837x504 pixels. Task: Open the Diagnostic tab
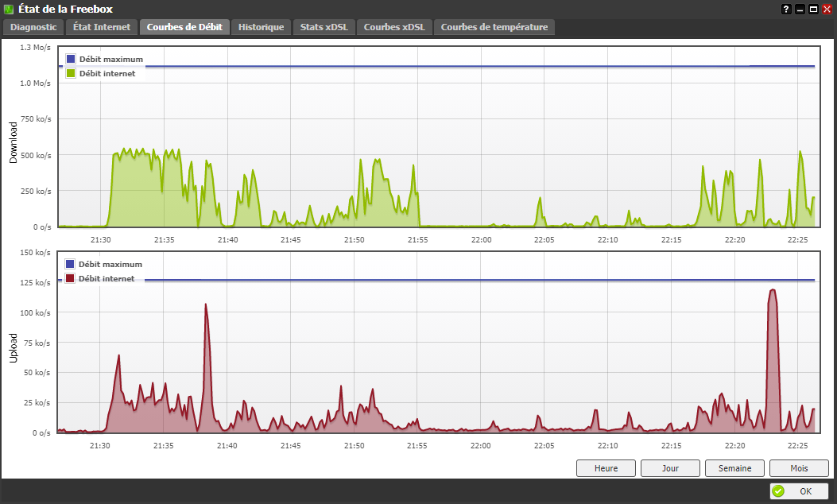[x=33, y=27]
